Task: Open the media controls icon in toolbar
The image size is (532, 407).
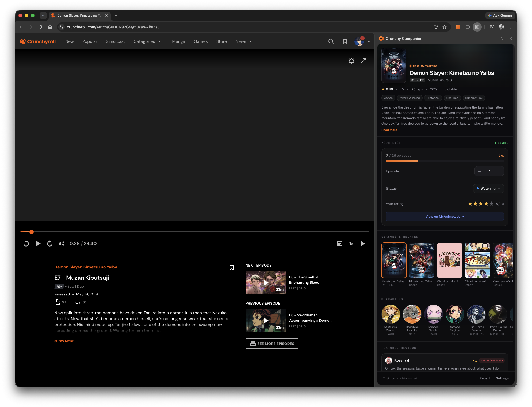Action: 491,27
